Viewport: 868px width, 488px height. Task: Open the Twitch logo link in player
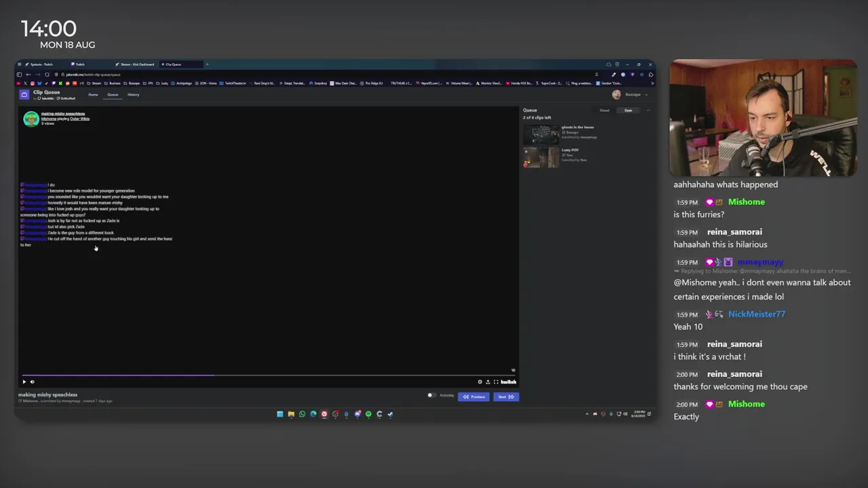[509, 382]
